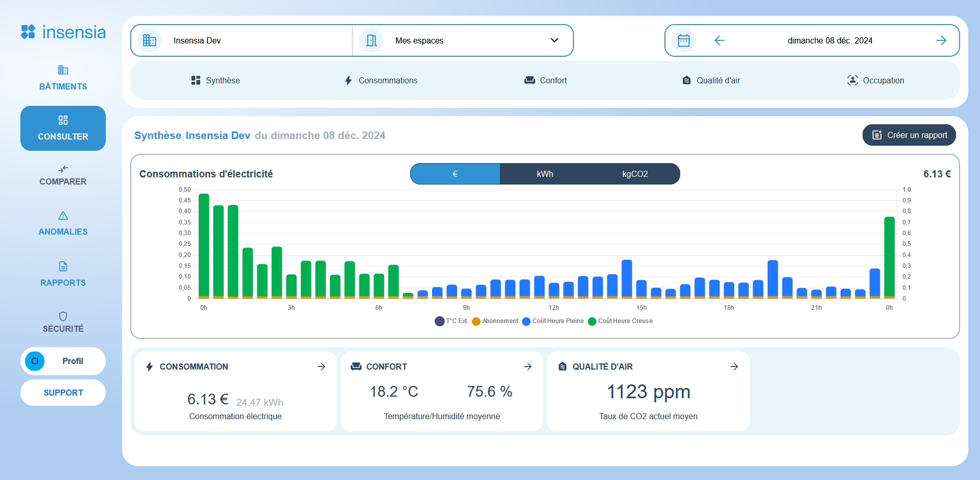The width and height of the screenshot is (980, 480).
Task: Click the insensia logo
Action: [63, 32]
